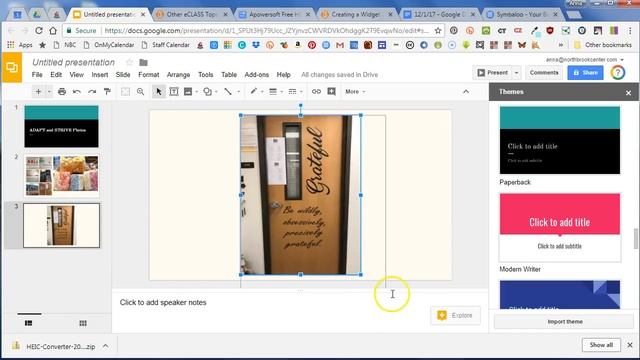The image size is (640, 360).
Task: Click the Line color pencil icon
Action: pos(253,92)
